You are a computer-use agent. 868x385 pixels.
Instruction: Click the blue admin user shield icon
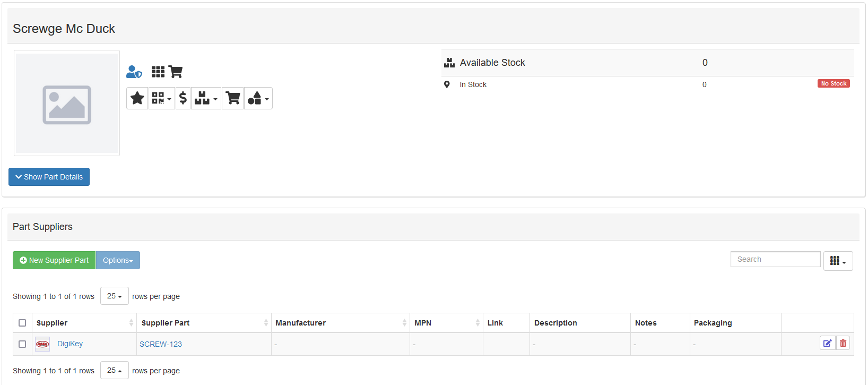134,72
